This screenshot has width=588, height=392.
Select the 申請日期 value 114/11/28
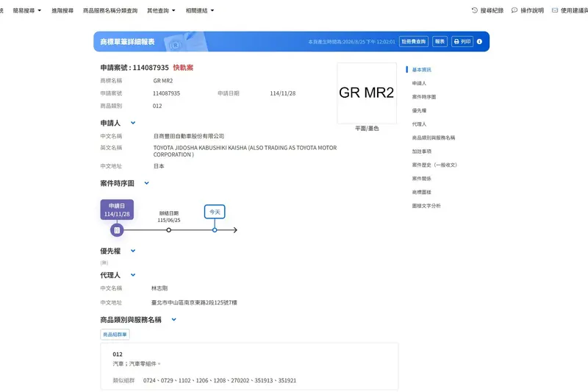(283, 93)
